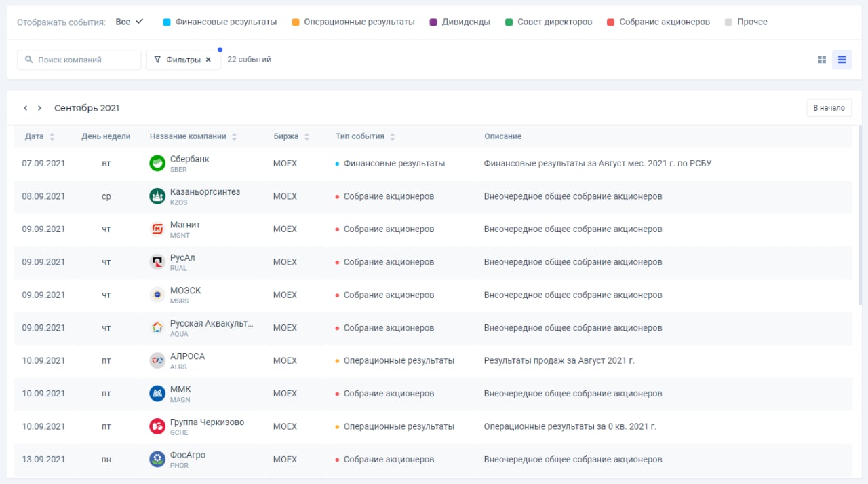Click the GCHE ticker text
This screenshot has height=484, width=868.
[179, 432]
